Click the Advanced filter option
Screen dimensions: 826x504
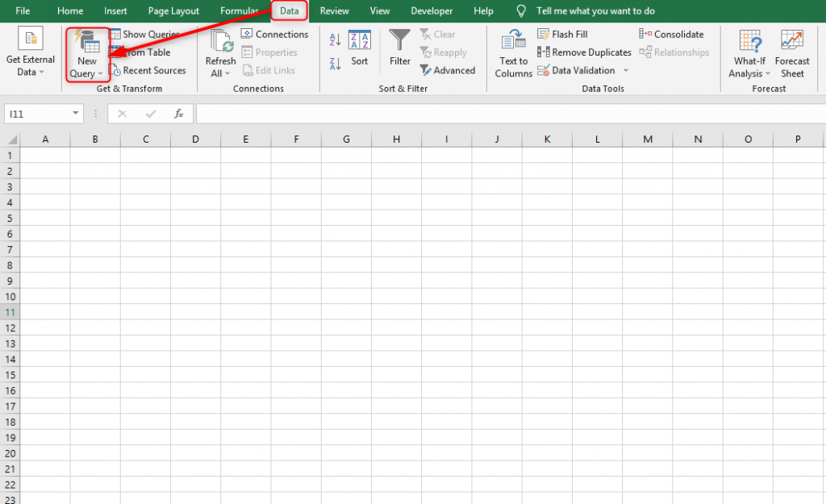(x=448, y=70)
